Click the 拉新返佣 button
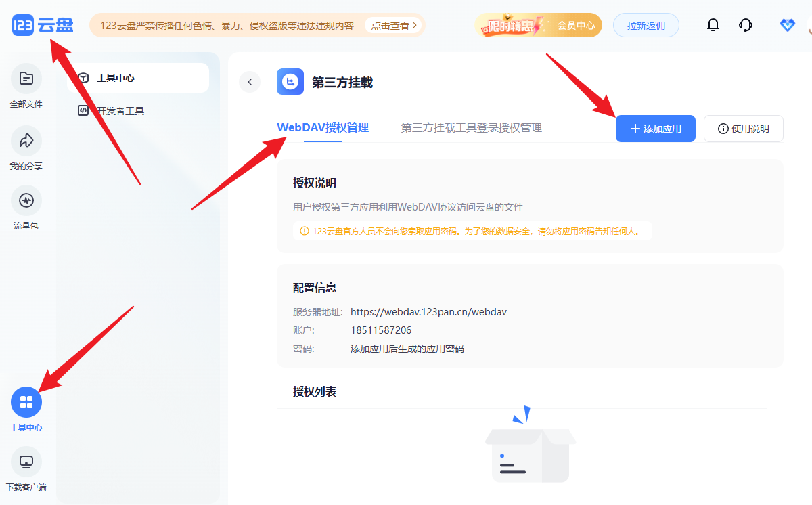The image size is (812, 505). coord(646,26)
